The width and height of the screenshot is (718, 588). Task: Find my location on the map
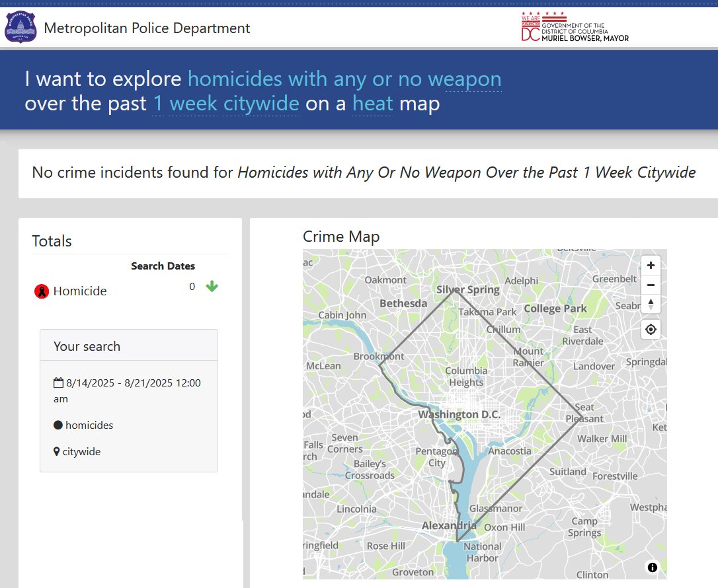click(651, 330)
